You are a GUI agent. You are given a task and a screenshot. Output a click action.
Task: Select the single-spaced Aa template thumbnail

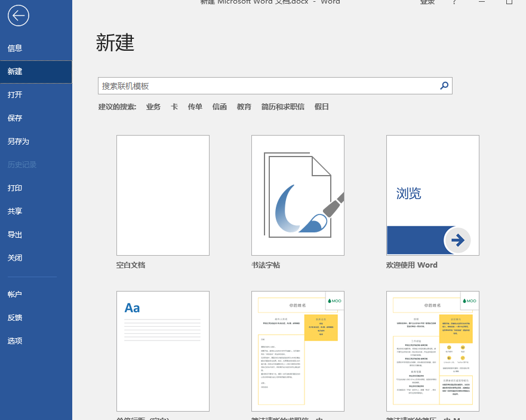163,351
